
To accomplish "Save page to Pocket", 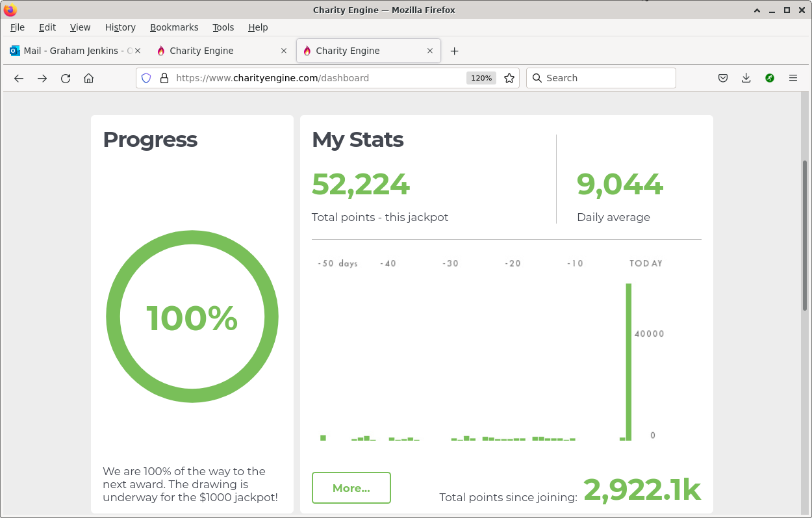I will (x=723, y=78).
